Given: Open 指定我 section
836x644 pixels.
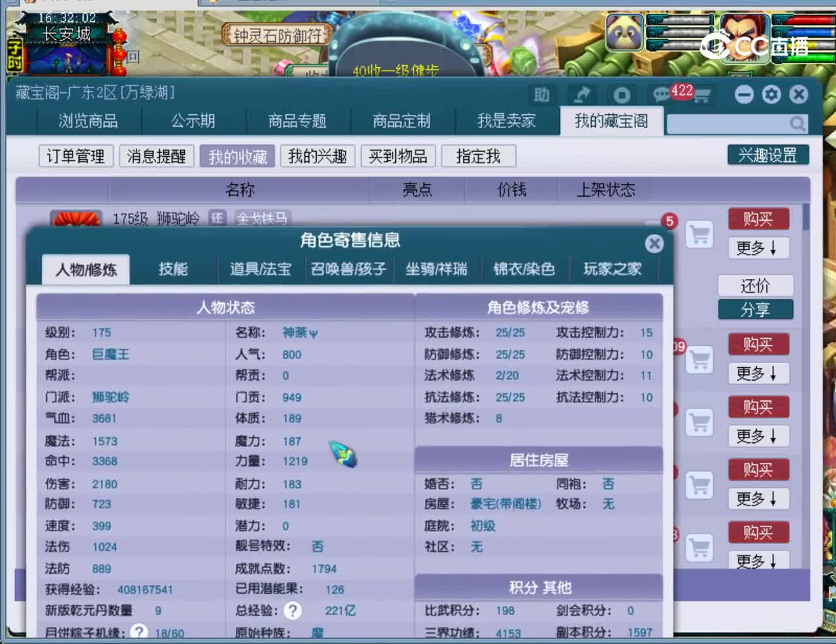Looking at the screenshot, I should coord(479,156).
